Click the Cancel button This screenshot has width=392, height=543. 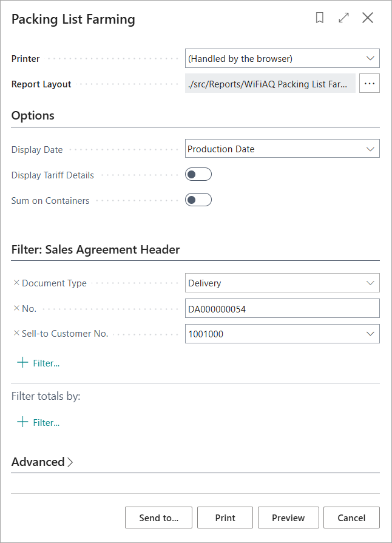351,518
